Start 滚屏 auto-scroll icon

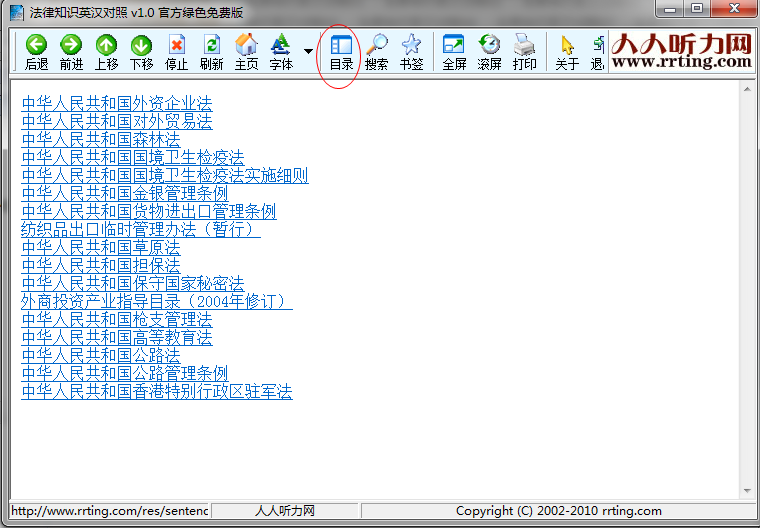tap(489, 44)
